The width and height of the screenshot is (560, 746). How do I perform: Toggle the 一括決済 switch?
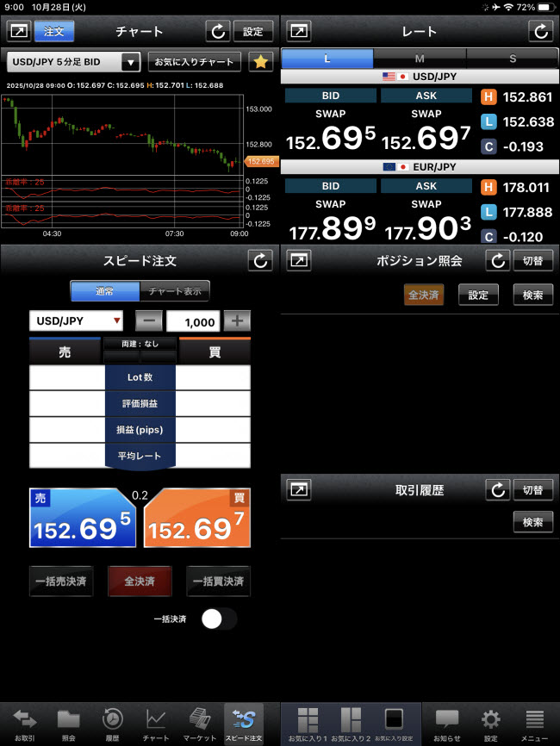click(x=218, y=619)
